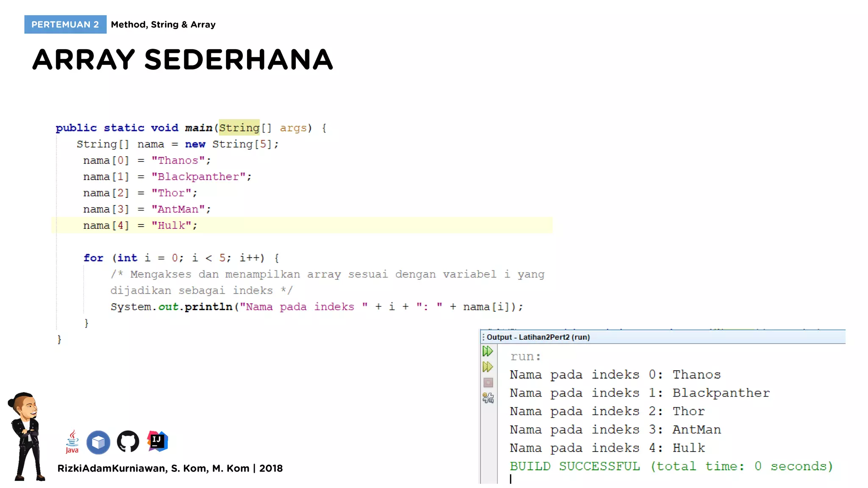This screenshot has height=488, width=868.
Task: Click the PERTEMUAN 2 blue label
Action: click(x=65, y=25)
